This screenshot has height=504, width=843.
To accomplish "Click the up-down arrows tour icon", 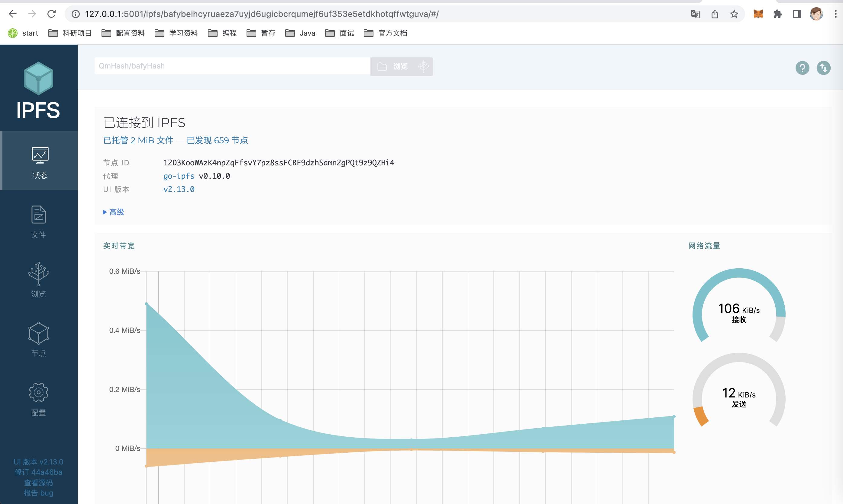I will pos(823,68).
